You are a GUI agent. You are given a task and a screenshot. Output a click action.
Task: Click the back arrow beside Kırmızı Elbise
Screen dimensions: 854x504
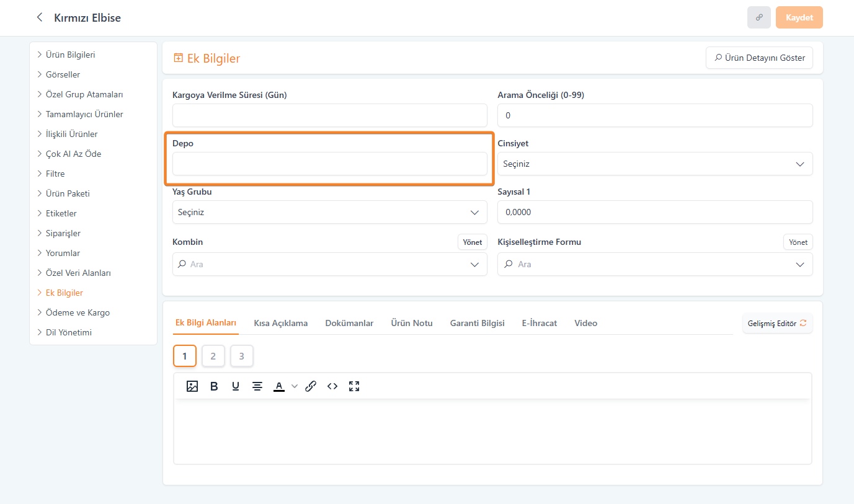pyautogui.click(x=40, y=17)
